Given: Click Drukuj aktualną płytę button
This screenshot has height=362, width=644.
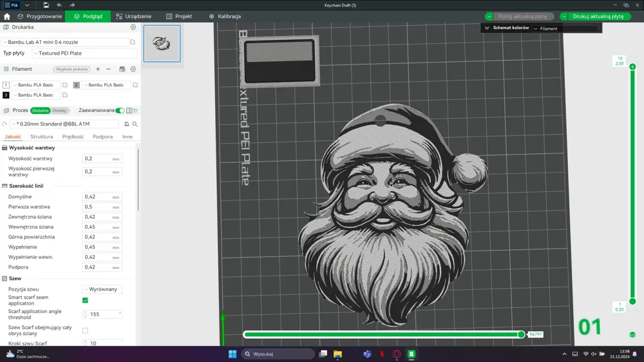Looking at the screenshot, I should (598, 17).
